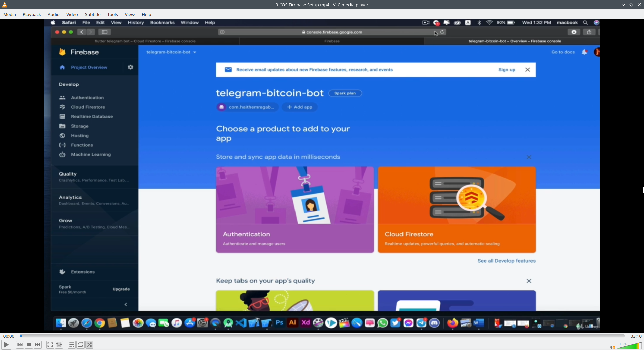Expand the Grow section
The height and width of the screenshot is (350, 644).
tap(94, 223)
